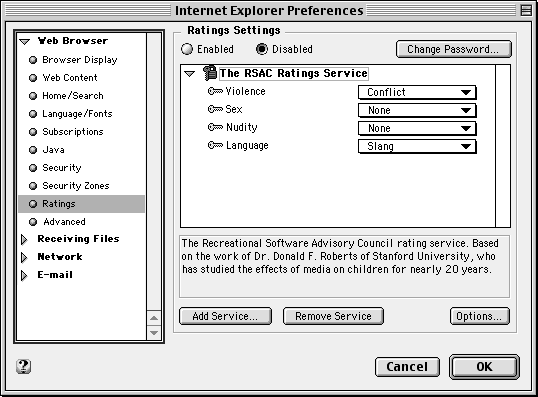
Task: Click the key icon beside Nudity
Action: point(215,127)
